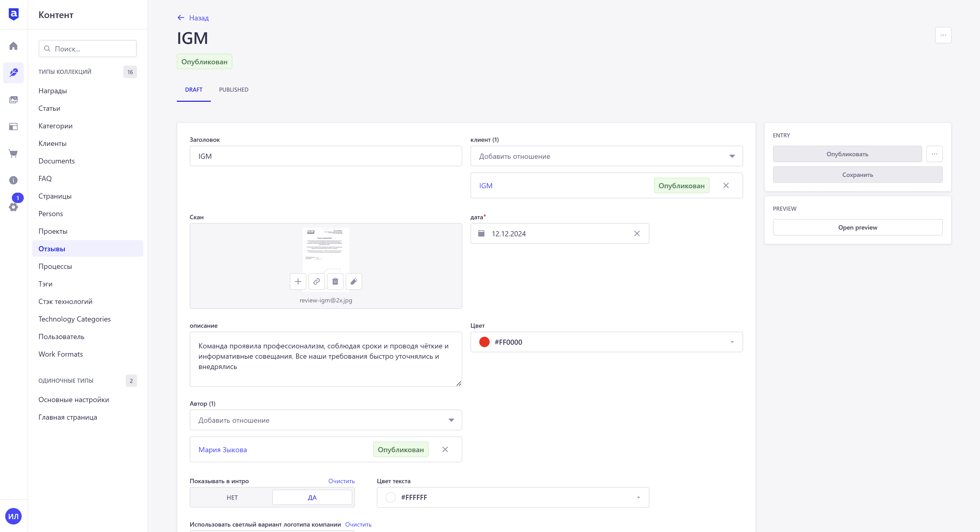Remove IGM client relation
The height and width of the screenshot is (532, 980).
click(726, 186)
